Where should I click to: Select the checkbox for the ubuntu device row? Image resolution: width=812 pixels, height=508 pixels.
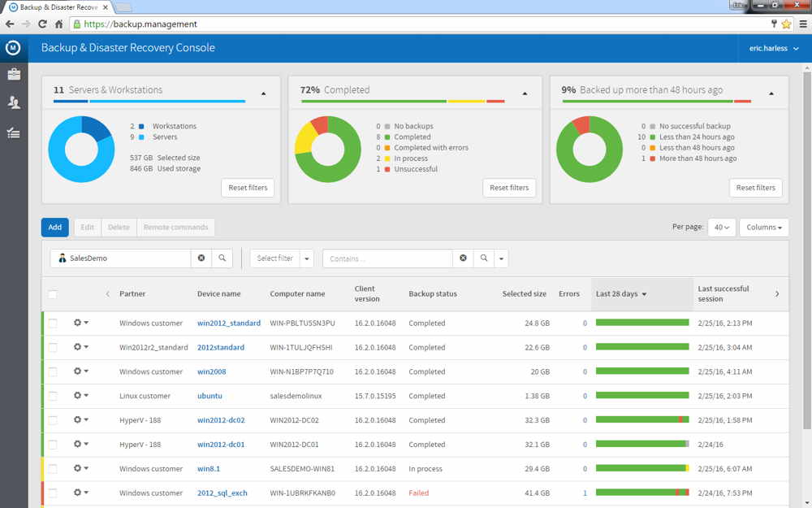point(53,395)
